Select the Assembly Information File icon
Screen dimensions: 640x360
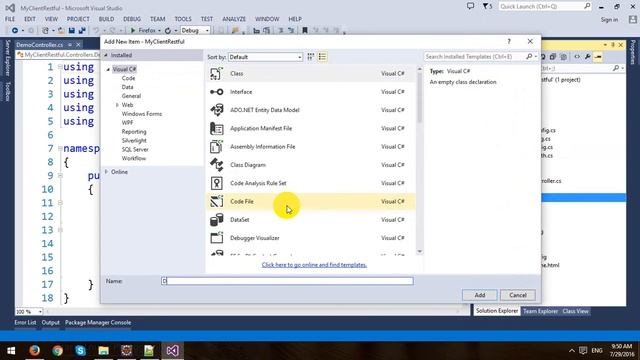pos(216,147)
